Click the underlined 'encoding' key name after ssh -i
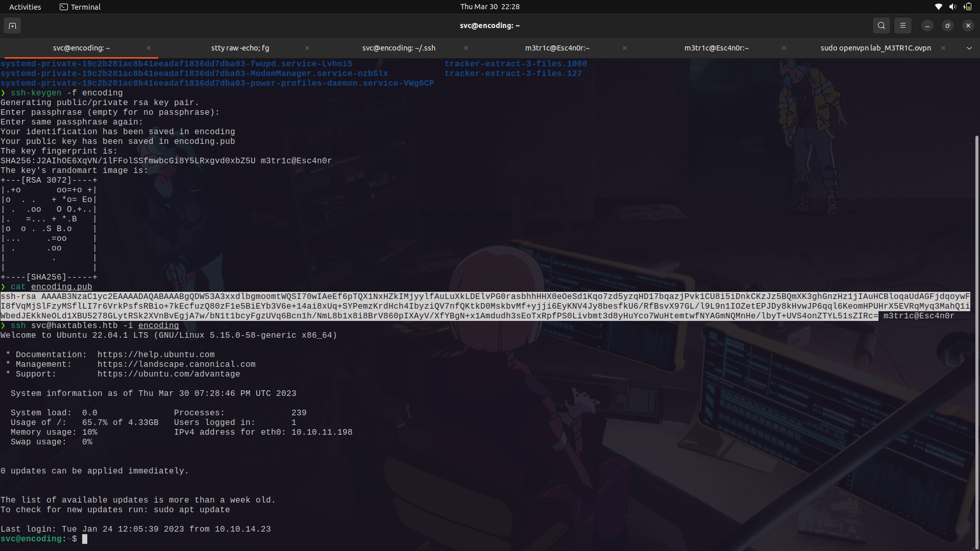 point(158,325)
